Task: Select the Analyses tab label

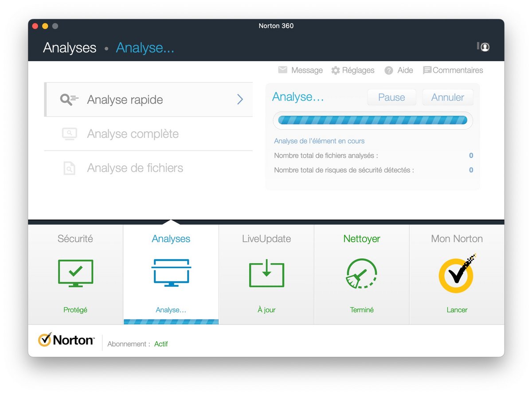Action: [171, 239]
